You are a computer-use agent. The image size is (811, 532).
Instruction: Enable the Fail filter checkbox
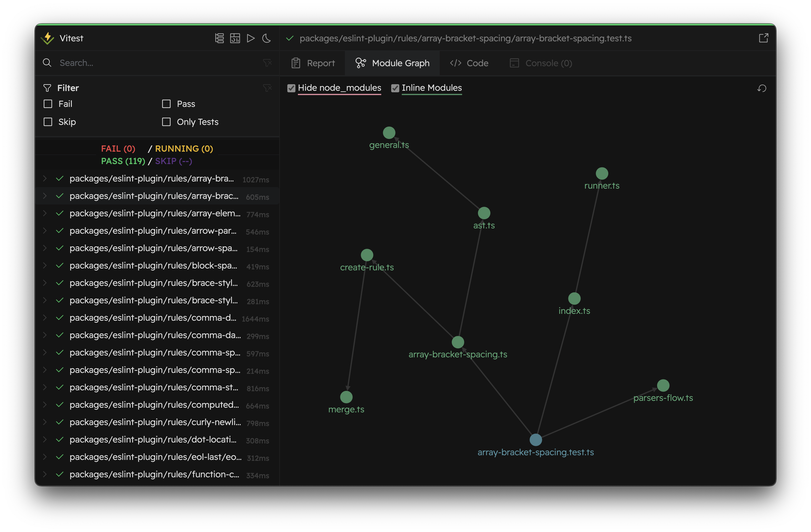click(x=48, y=104)
